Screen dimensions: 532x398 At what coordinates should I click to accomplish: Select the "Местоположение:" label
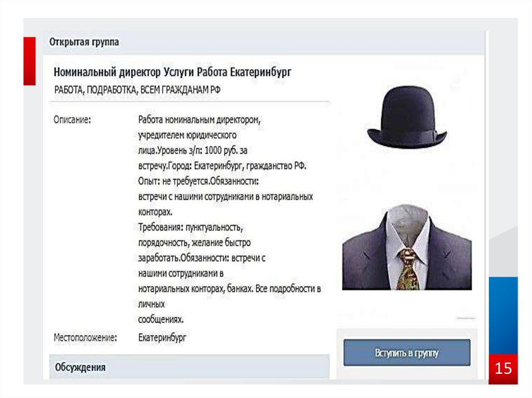point(85,337)
